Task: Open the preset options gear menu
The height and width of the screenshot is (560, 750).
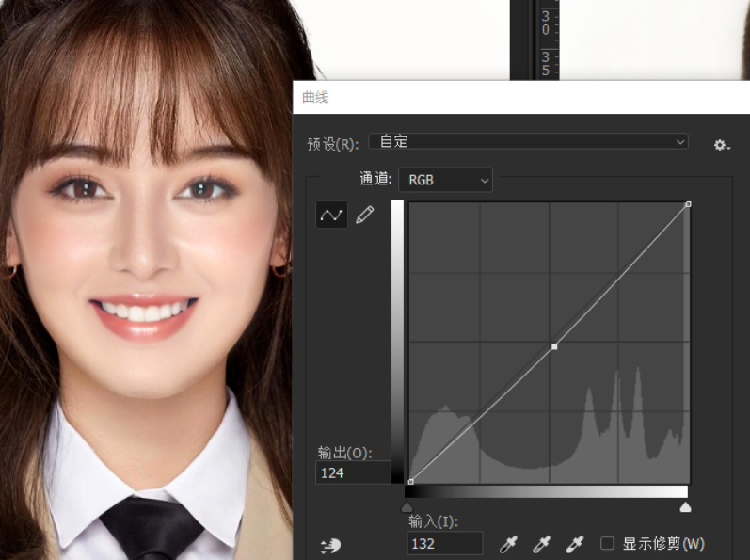Action: pyautogui.click(x=722, y=145)
